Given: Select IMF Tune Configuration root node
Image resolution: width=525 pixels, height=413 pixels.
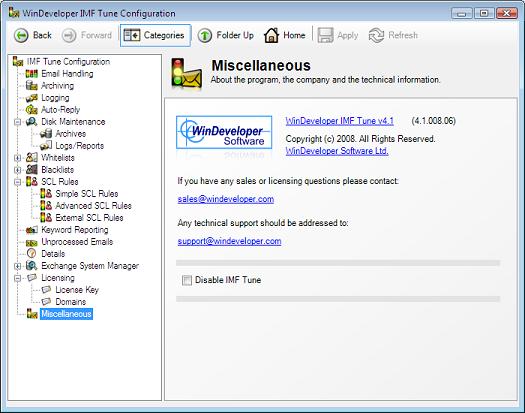Looking at the screenshot, I should pyautogui.click(x=68, y=62).
